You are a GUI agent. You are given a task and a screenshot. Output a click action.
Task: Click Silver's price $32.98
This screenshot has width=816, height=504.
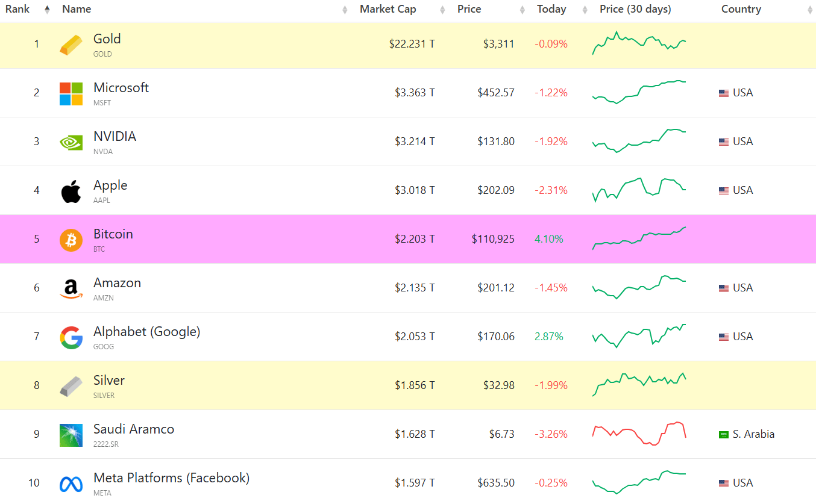tap(499, 385)
